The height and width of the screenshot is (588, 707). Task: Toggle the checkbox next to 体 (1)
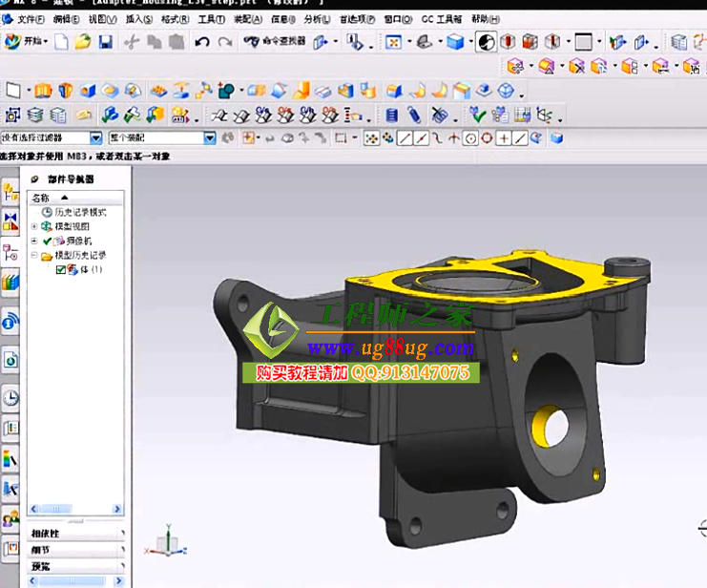pyautogui.click(x=61, y=270)
